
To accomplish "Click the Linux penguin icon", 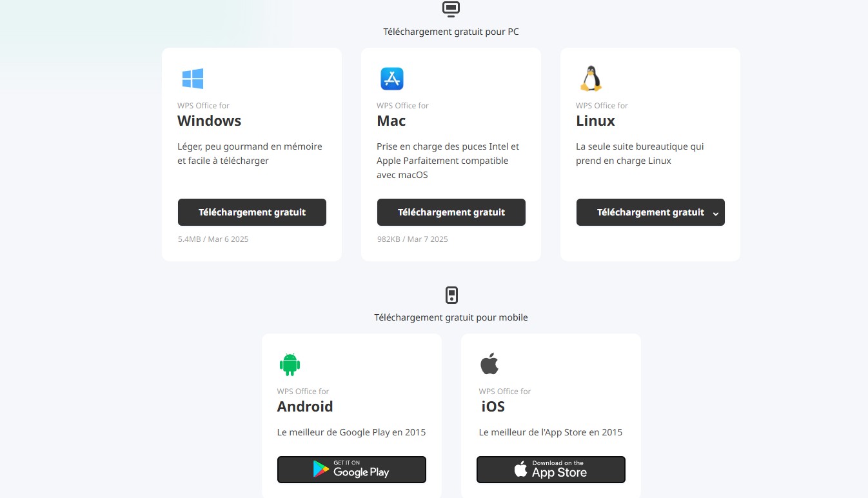I will click(x=591, y=79).
